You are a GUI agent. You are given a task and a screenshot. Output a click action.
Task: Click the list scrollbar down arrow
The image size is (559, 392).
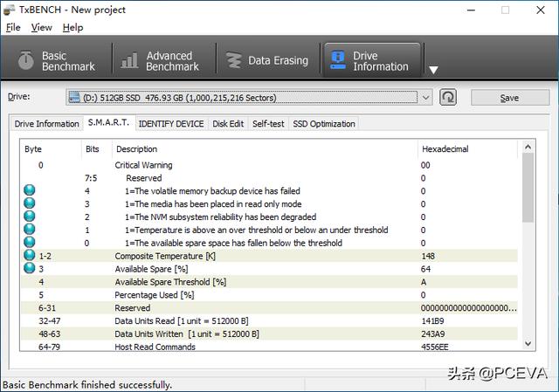[x=528, y=343]
